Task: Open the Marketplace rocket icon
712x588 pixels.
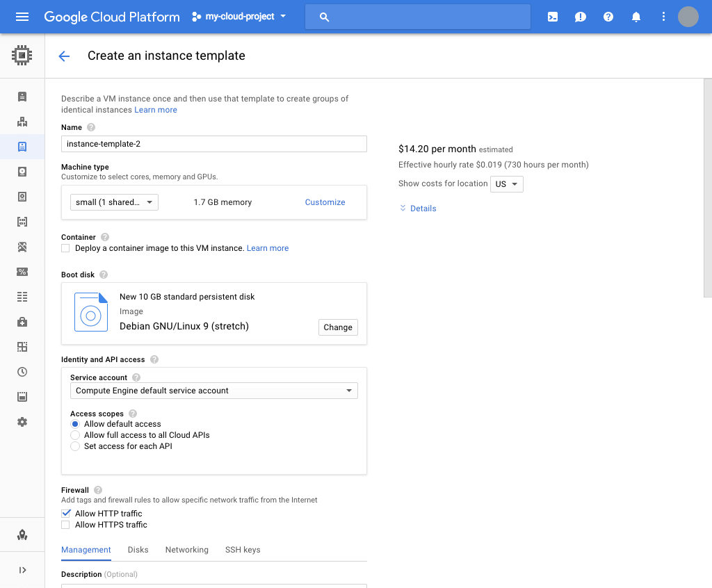Action: 22,535
